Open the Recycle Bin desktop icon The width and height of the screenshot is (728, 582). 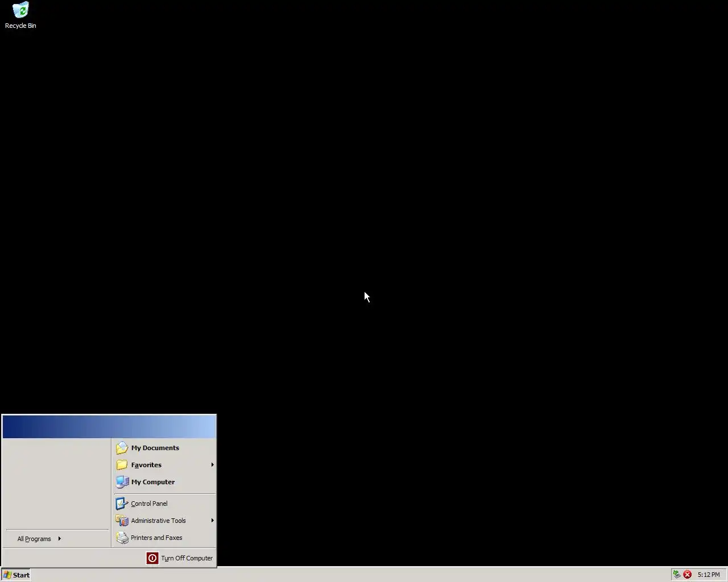tap(20, 10)
